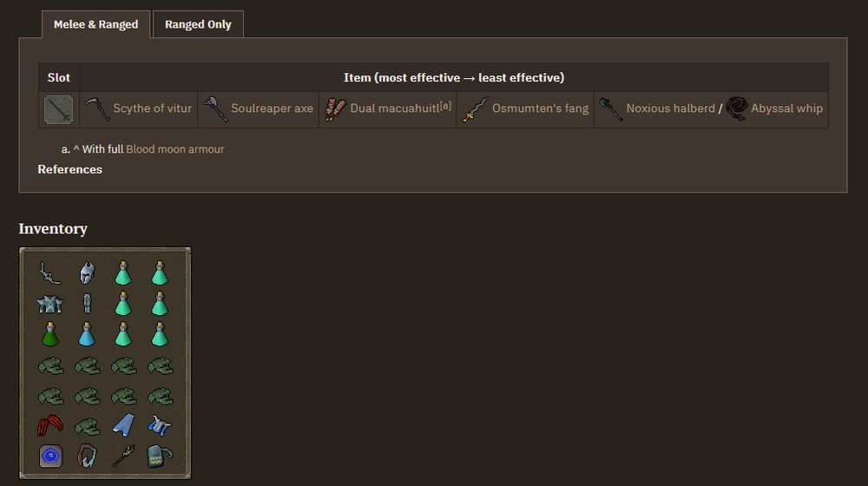Click the Dual macuahuitl icon in the table

335,109
